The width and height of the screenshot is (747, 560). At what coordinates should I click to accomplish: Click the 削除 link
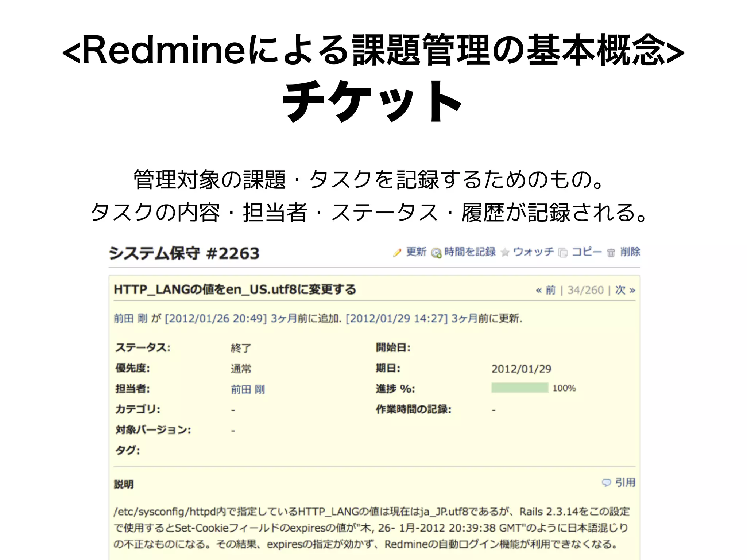point(630,252)
